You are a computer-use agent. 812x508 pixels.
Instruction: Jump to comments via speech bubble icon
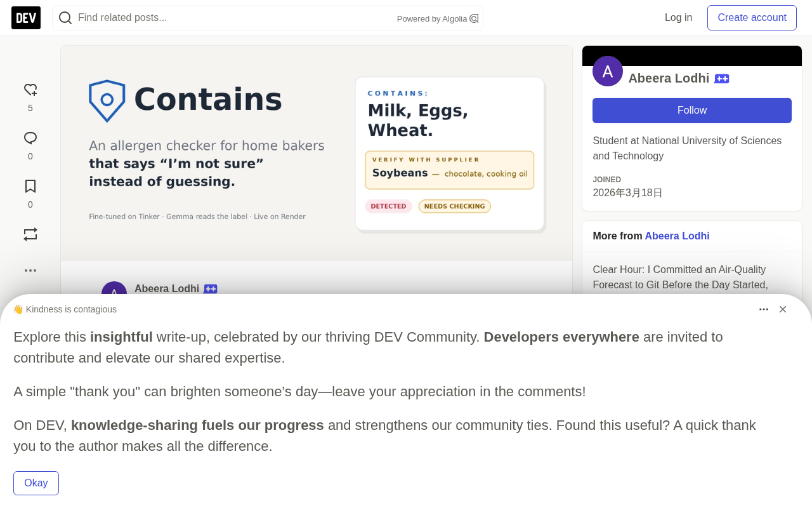click(30, 138)
